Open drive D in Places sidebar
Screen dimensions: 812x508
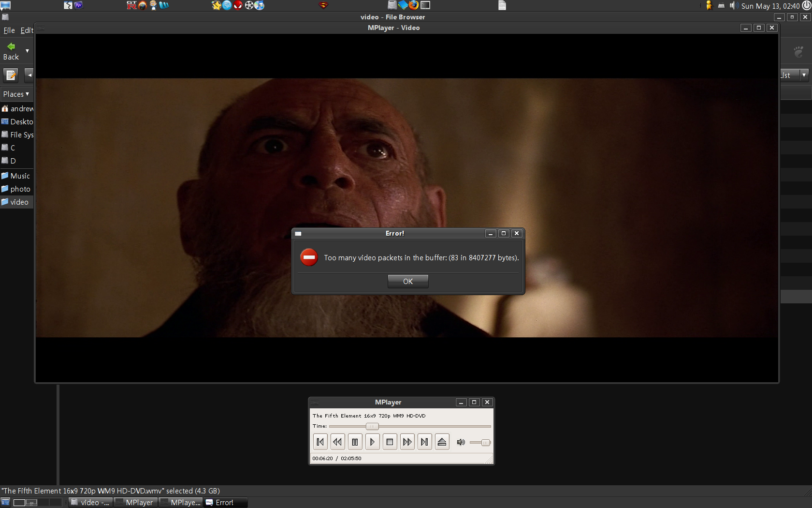point(17,161)
